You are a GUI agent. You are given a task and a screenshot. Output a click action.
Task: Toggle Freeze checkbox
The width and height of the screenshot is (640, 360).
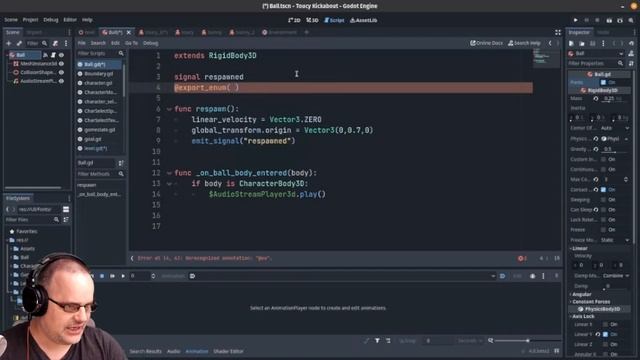[x=604, y=230]
